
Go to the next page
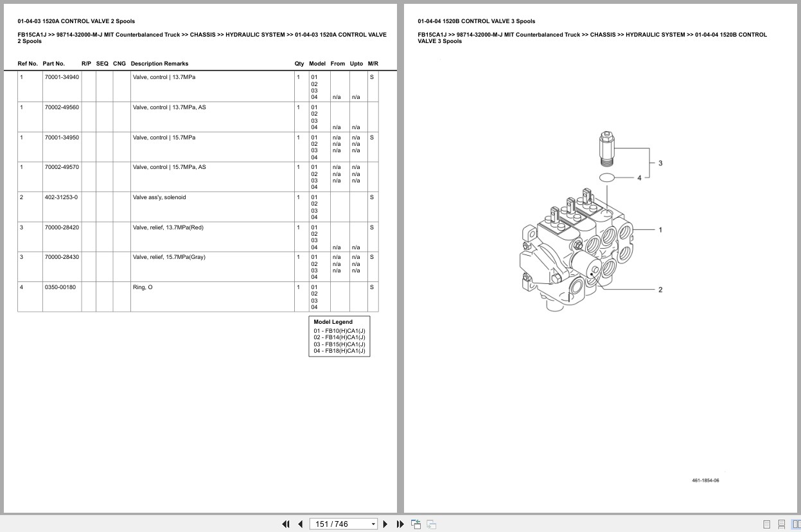tap(385, 524)
